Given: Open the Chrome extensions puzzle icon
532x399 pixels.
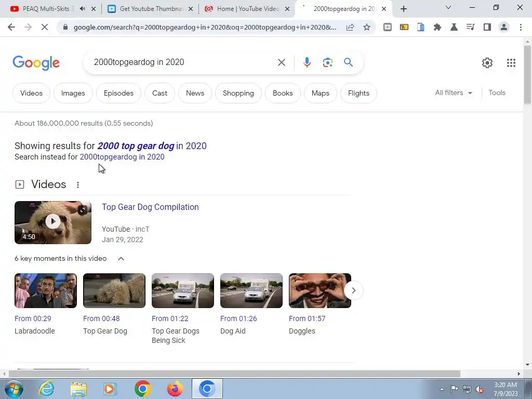Looking at the screenshot, I should (437, 27).
